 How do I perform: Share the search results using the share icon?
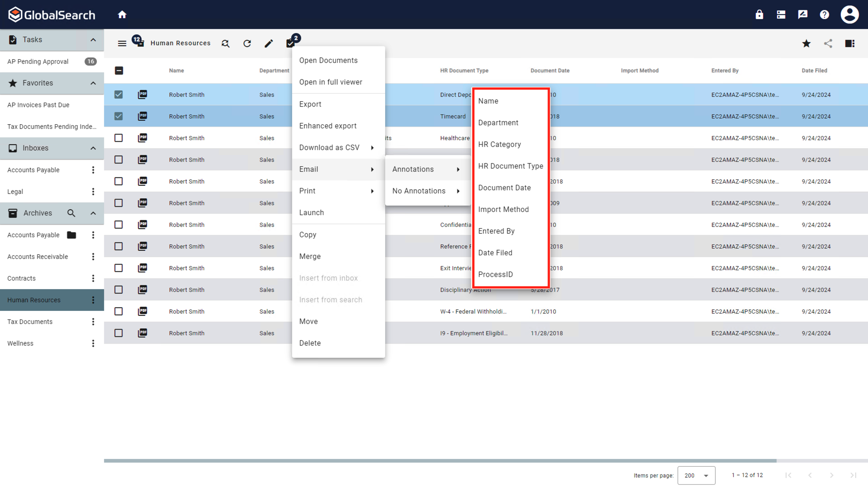click(x=828, y=43)
